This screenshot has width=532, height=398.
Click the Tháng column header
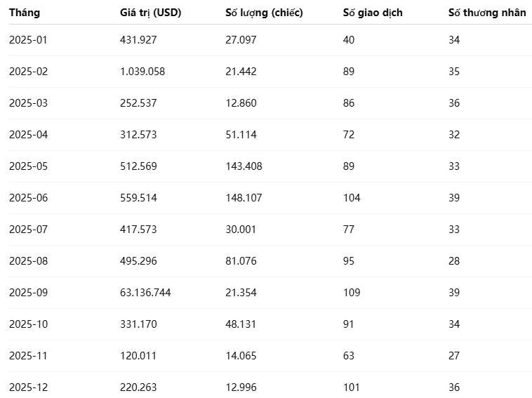(25, 13)
